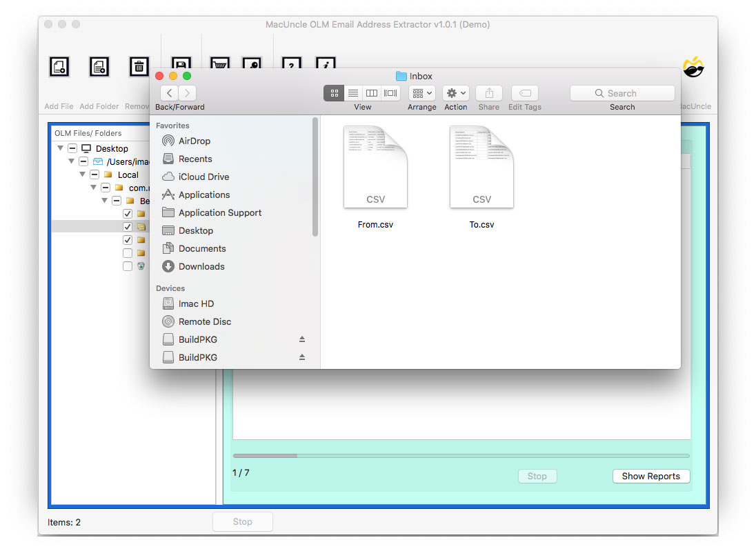Click the Share button in Finder
756x551 pixels.
(489, 93)
